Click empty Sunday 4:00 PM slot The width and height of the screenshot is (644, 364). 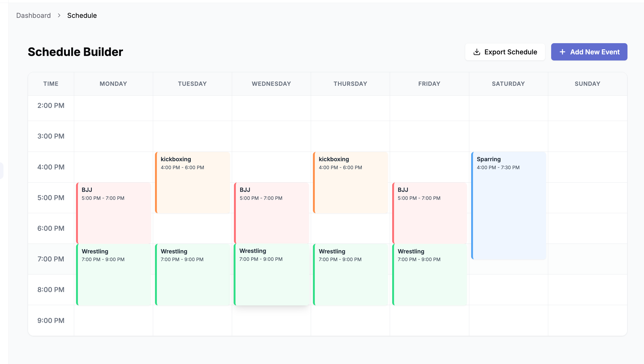click(x=587, y=167)
